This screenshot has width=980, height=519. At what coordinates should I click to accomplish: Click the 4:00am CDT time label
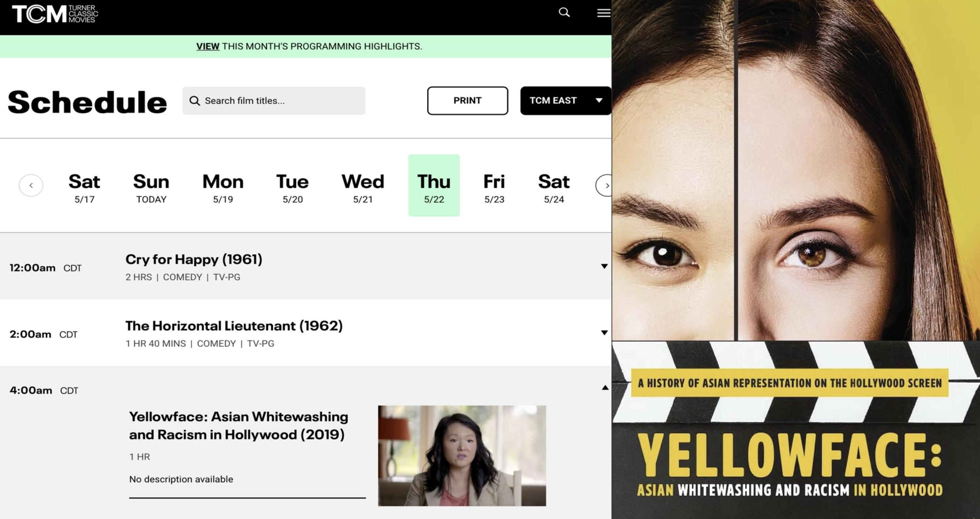(44, 391)
